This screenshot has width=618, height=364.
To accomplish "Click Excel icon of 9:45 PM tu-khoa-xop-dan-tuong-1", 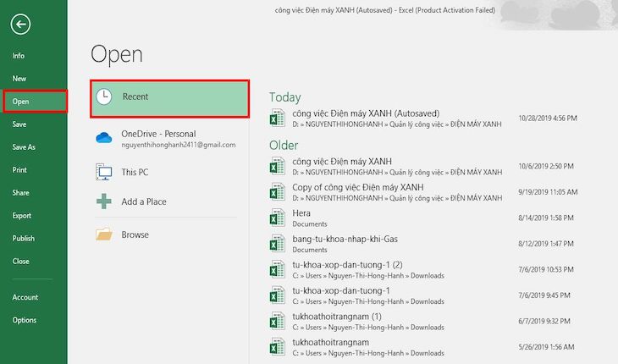I will point(277,295).
